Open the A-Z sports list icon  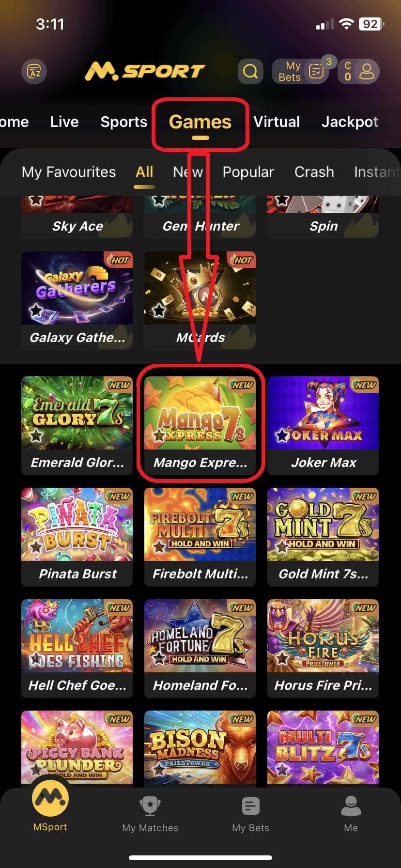(34, 72)
